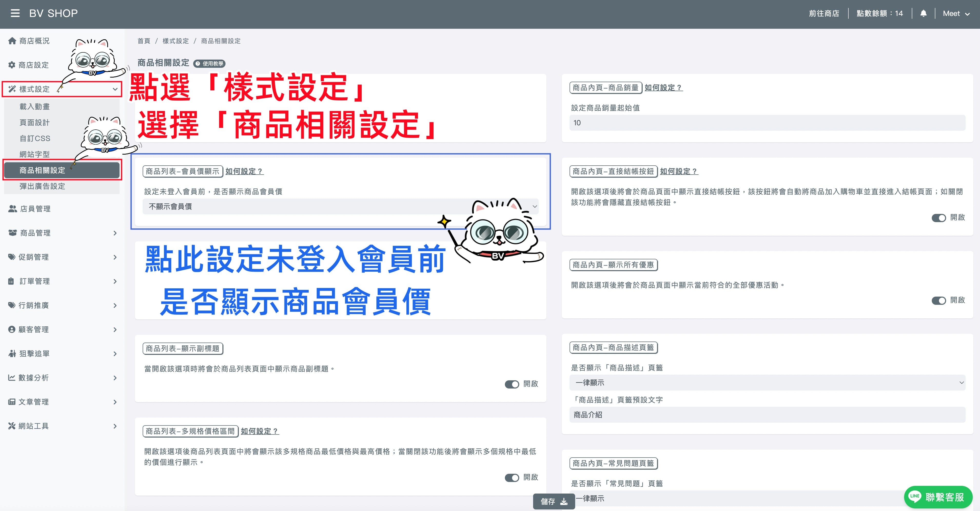Image resolution: width=980 pixels, height=511 pixels.
Task: Click the tag icon beside 促銷管理
Action: pyautogui.click(x=12, y=257)
